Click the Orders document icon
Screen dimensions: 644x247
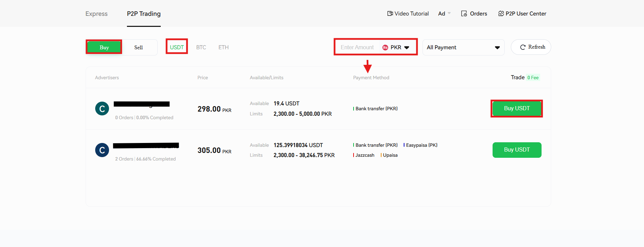coord(464,14)
